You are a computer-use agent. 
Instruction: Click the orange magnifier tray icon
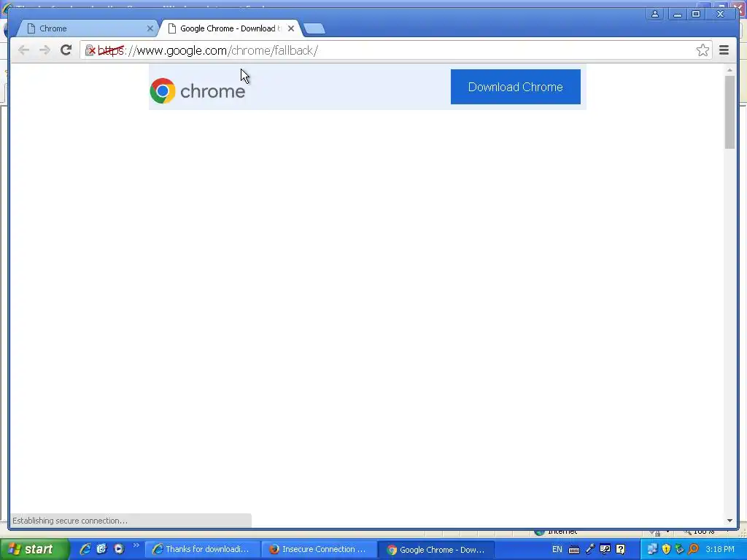(x=694, y=549)
